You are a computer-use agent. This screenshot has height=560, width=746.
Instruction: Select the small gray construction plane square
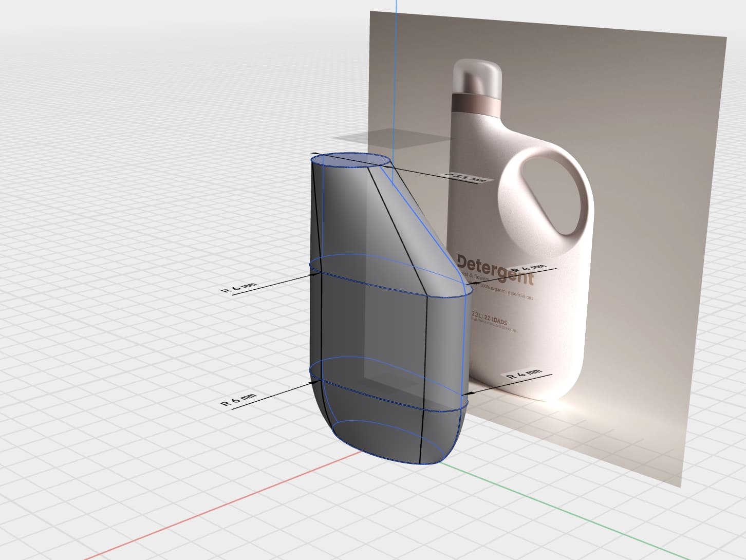coord(390,137)
